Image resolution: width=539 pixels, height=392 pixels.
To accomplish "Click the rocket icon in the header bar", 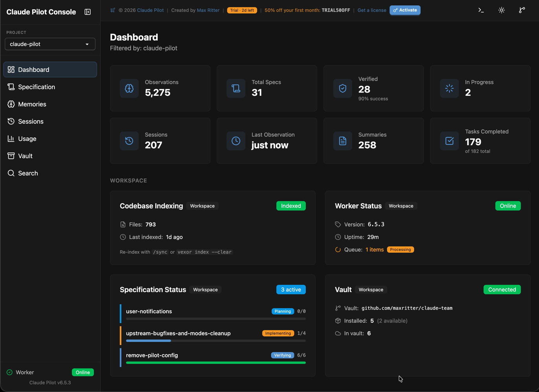I will [x=112, y=10].
